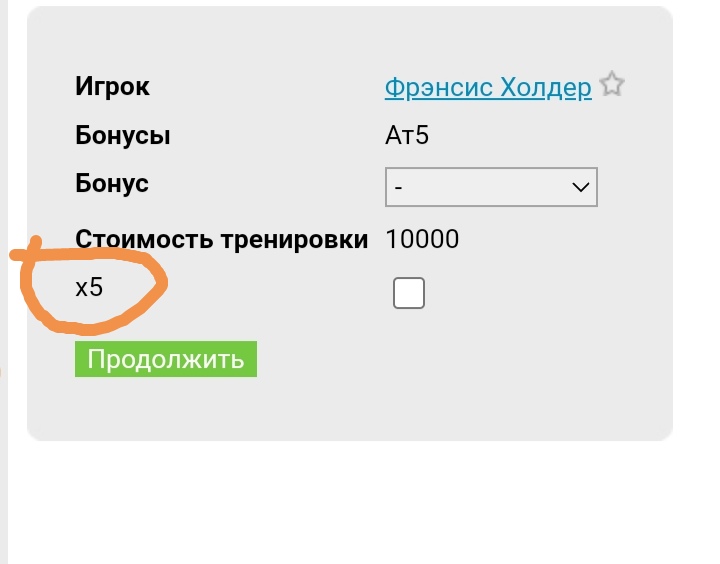720x564 pixels.
Task: Click the star icon beside Фрэнсис Холдер
Action: tap(612, 85)
